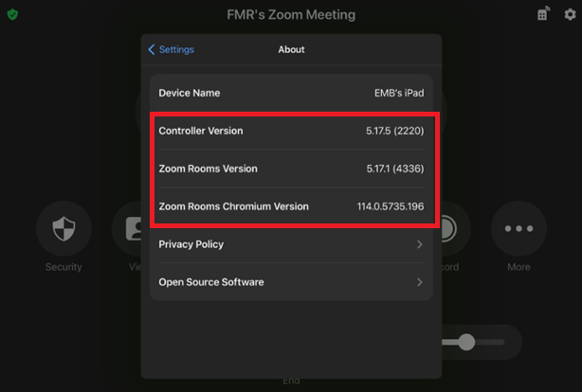Select the Device Name row
The width and height of the screenshot is (582, 392).
pos(291,93)
